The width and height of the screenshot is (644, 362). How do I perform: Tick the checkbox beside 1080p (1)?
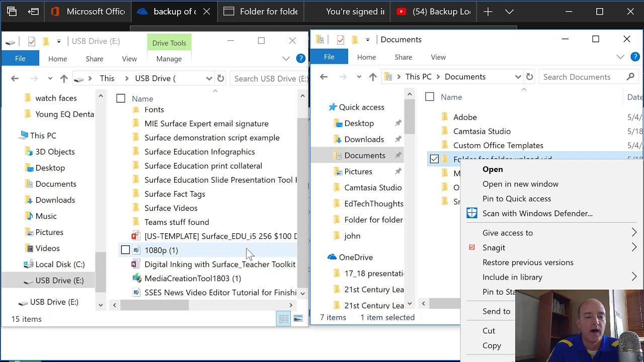125,250
